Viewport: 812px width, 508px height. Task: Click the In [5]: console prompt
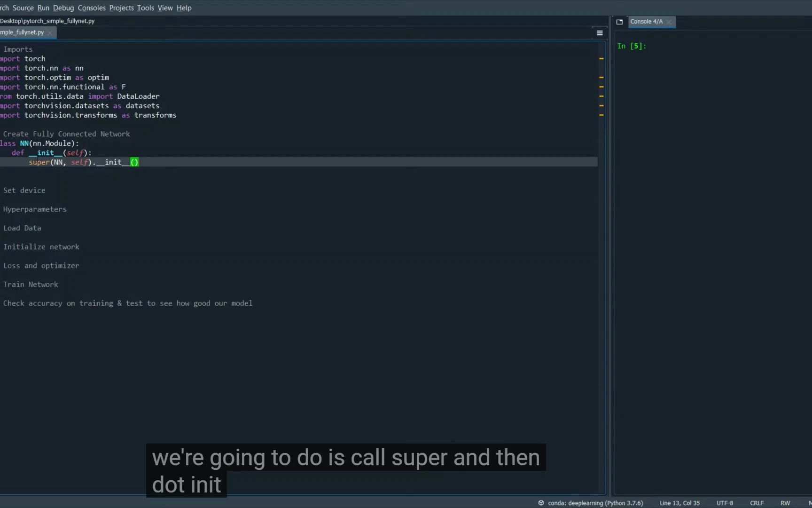coord(632,46)
